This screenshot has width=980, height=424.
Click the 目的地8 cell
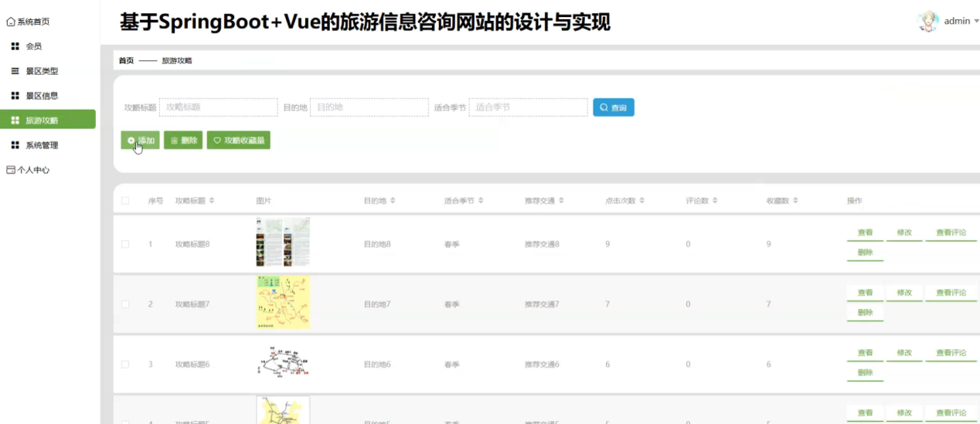[x=377, y=244]
